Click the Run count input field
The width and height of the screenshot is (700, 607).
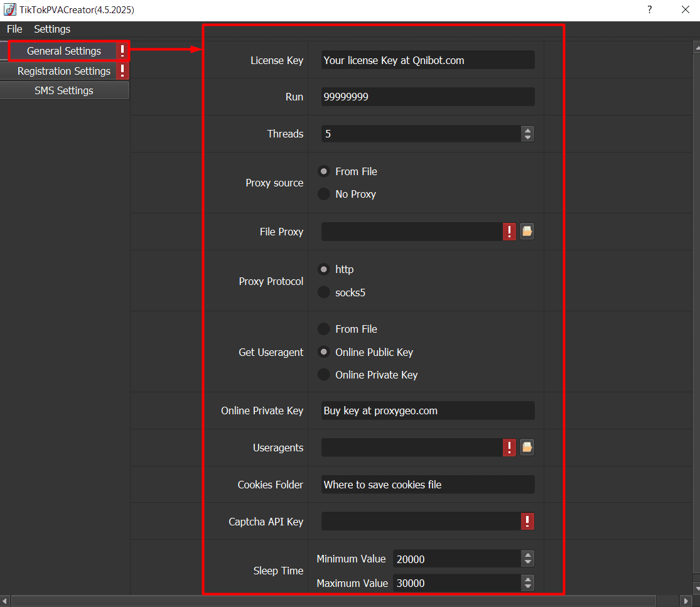point(428,97)
